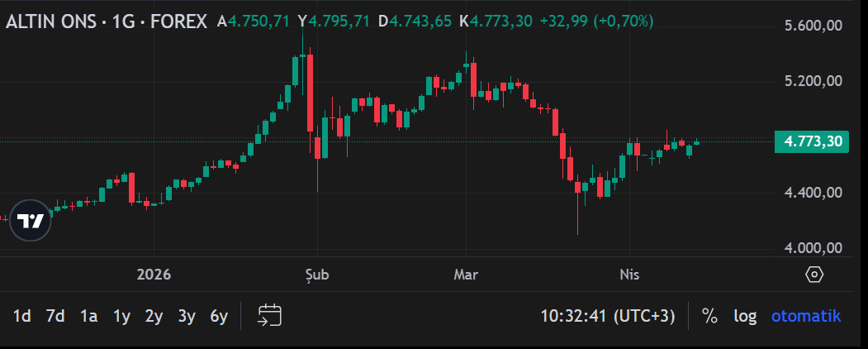Image resolution: width=868 pixels, height=349 pixels.
Task: Open the timezone menu showing UTC+3
Action: tap(608, 316)
